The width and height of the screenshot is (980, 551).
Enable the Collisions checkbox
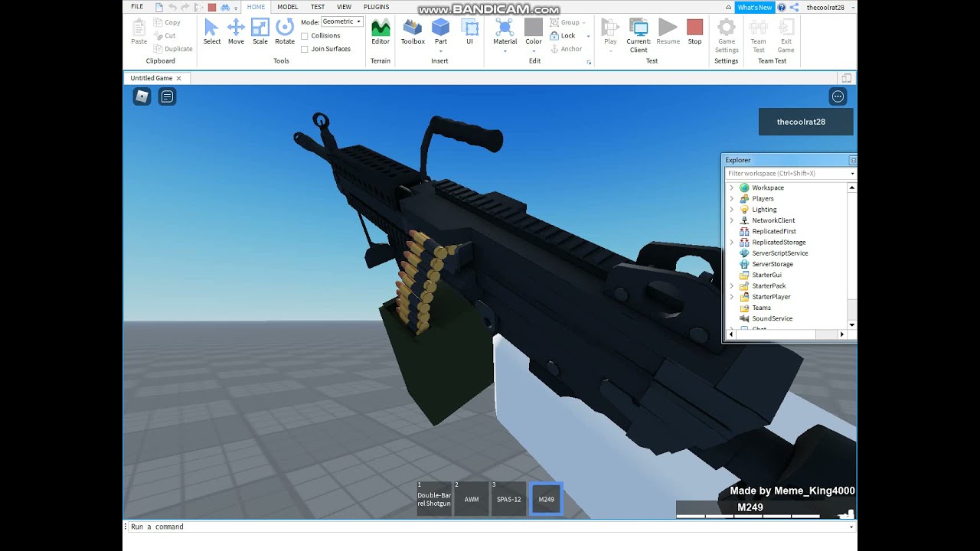pos(305,36)
